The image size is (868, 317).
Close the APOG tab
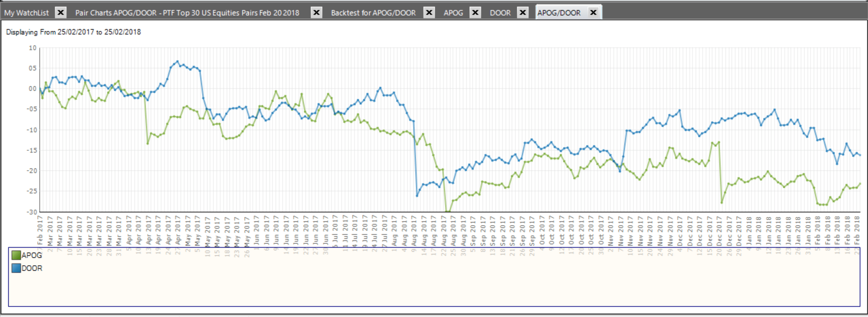point(475,13)
